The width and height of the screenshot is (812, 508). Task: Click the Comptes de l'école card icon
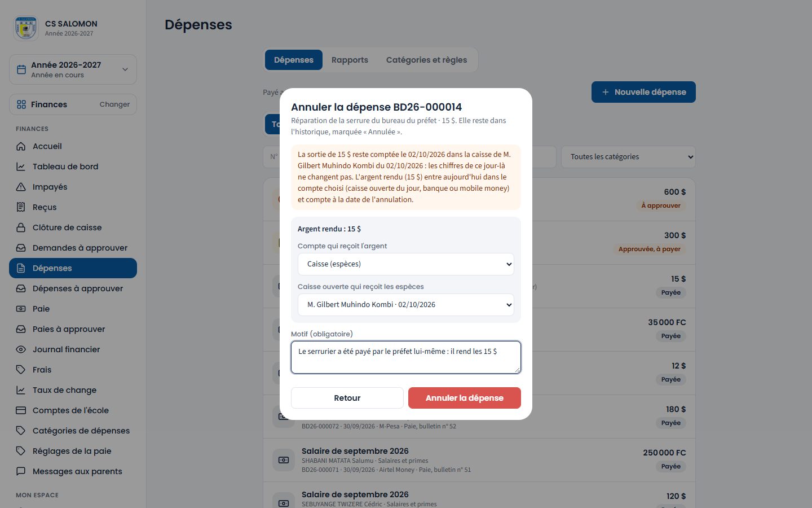coord(21,410)
